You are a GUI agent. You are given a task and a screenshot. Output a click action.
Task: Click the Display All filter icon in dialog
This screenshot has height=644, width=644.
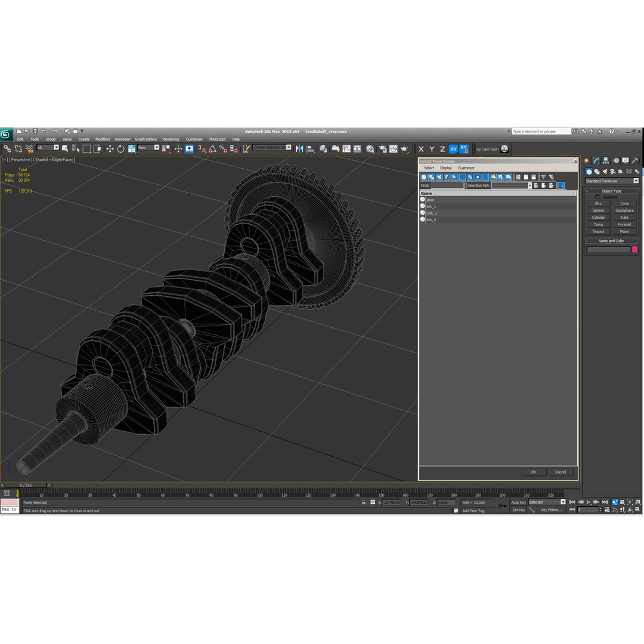click(x=518, y=177)
